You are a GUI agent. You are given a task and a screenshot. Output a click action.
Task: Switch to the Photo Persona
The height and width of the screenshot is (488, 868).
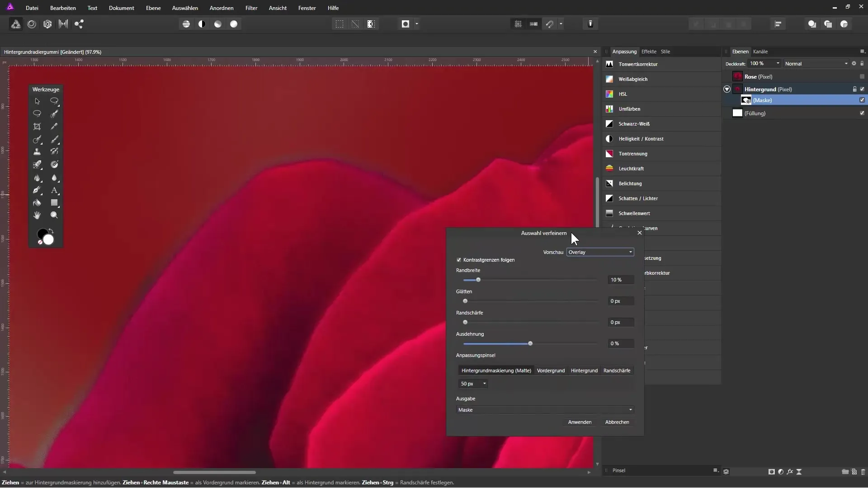[16, 24]
